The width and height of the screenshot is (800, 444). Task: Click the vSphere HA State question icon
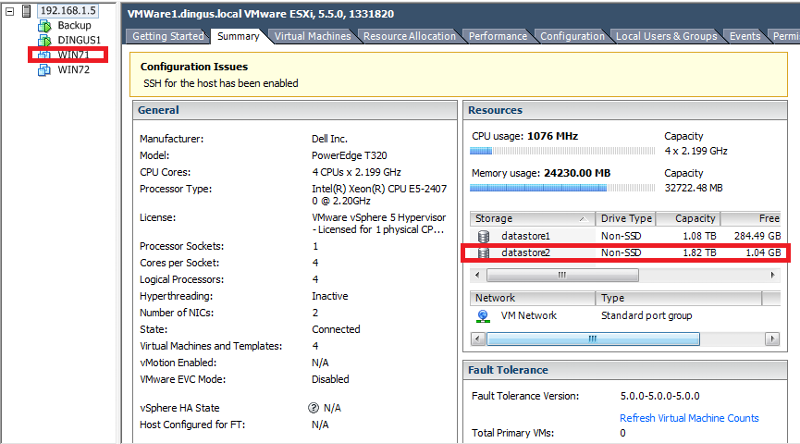(313, 408)
